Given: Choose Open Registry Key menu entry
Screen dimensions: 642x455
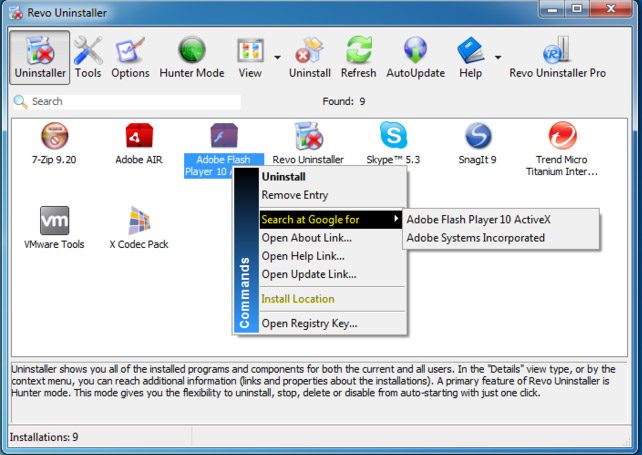Looking at the screenshot, I should click(332, 324).
